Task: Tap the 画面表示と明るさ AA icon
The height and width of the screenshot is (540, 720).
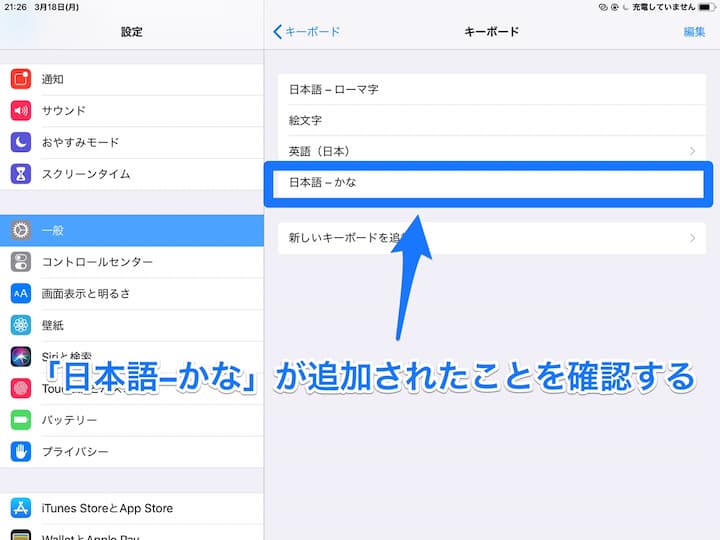Action: click(21, 293)
